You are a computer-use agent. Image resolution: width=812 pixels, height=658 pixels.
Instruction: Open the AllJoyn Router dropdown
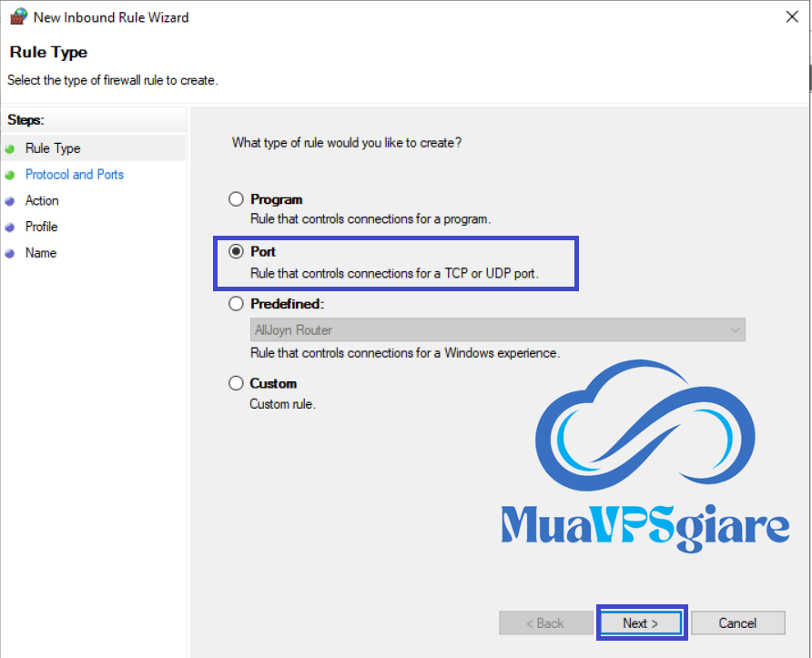coord(498,329)
